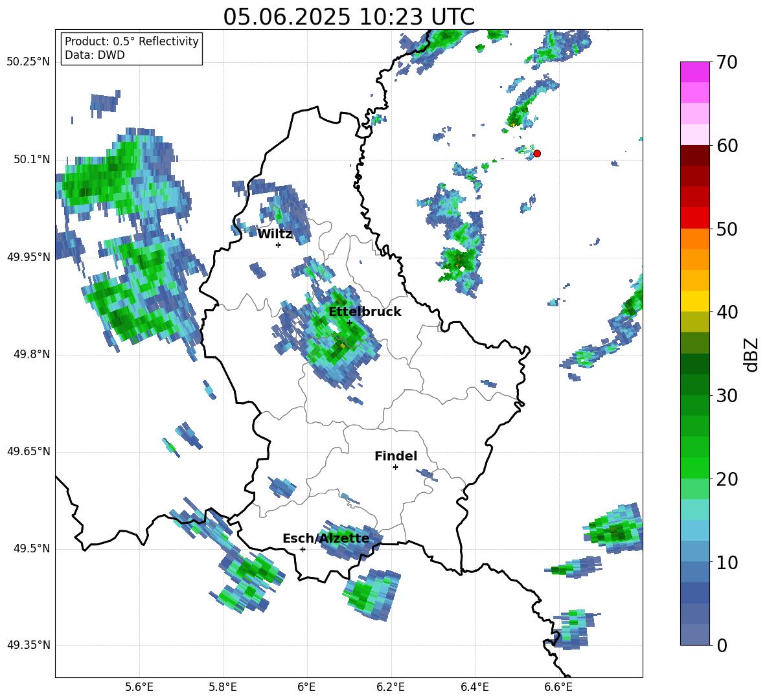767x700 pixels.
Task: Click the Findel city label
Action: (396, 456)
